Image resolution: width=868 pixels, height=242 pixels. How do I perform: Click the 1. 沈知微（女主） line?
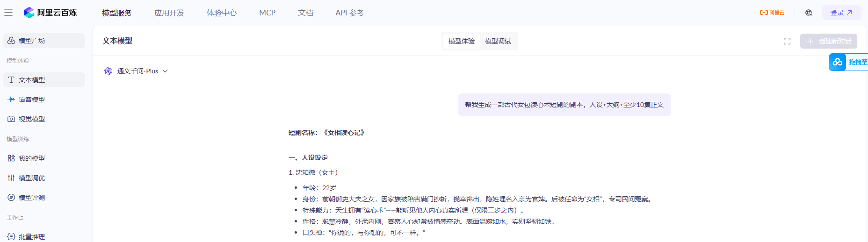click(x=313, y=172)
